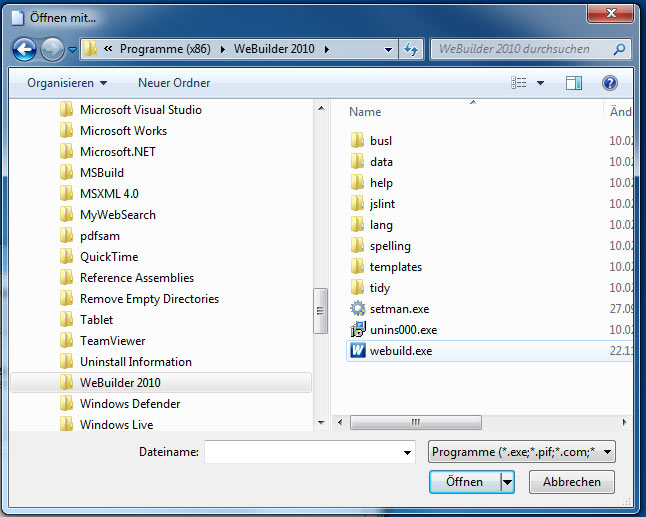
Task: Select Programme (x86) in the address breadcrumb
Action: pos(165,49)
